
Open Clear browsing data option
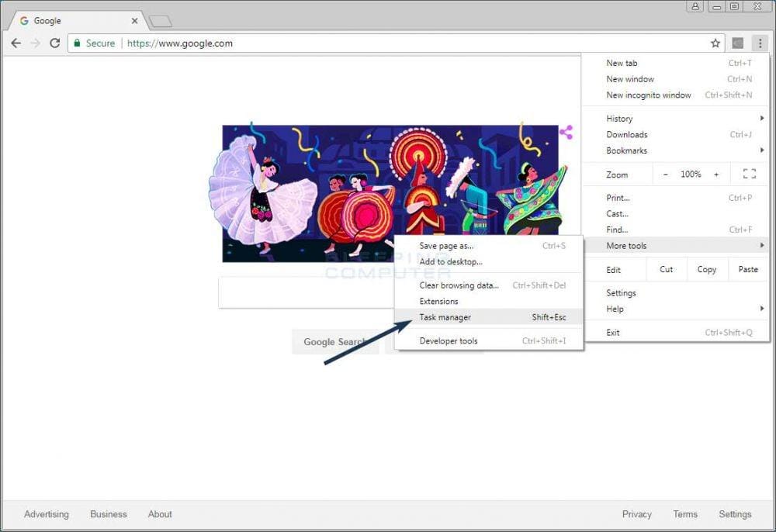pos(459,285)
